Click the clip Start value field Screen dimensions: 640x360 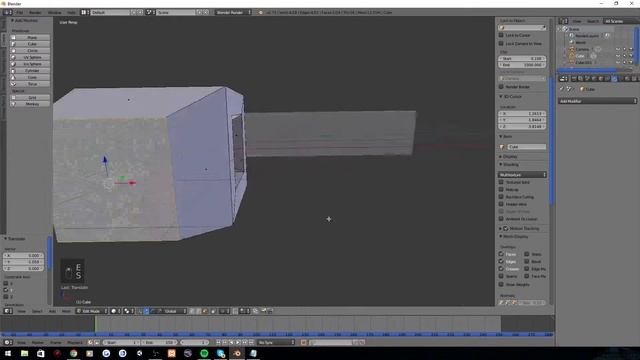[x=522, y=59]
